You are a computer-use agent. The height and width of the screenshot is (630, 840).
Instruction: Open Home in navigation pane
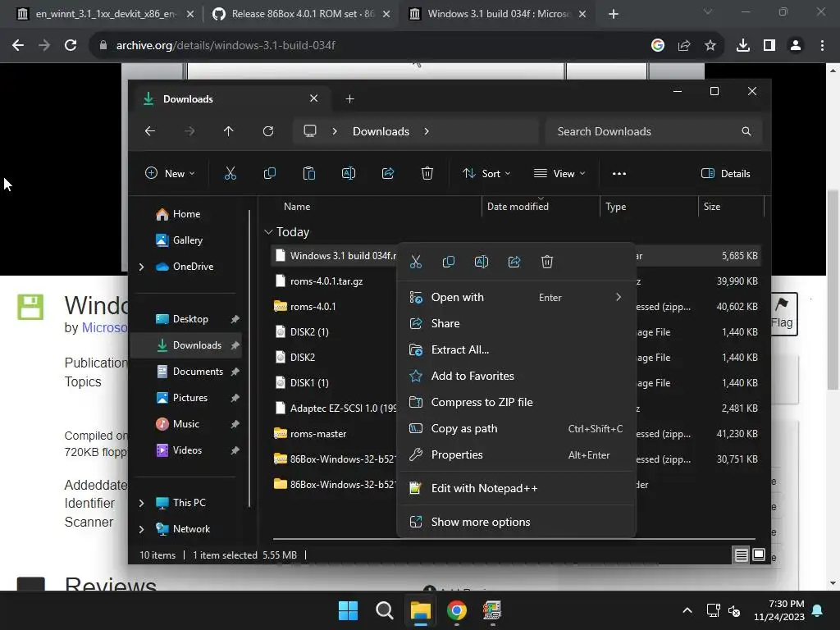click(187, 214)
